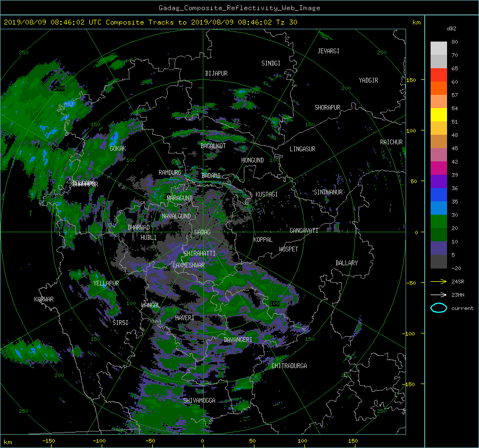Click the SIRSI city label
Viewport: 479px width, 448px height.
pos(120,323)
